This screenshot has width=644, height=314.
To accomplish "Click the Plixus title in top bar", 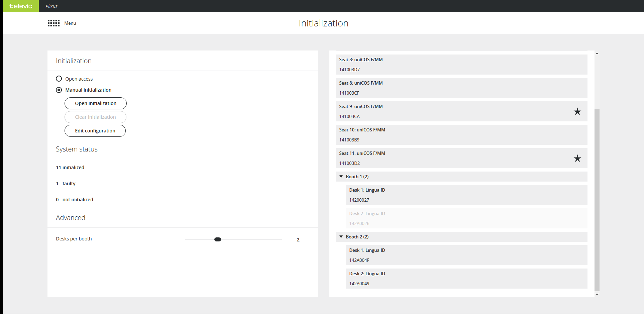I will (51, 6).
